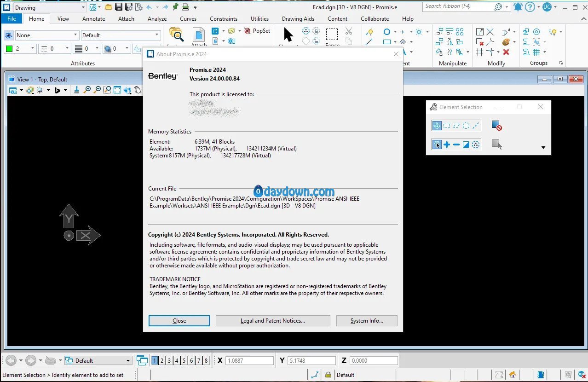Switch to the Drawing Aids ribbon tab
This screenshot has width=588, height=382.
pyautogui.click(x=298, y=19)
